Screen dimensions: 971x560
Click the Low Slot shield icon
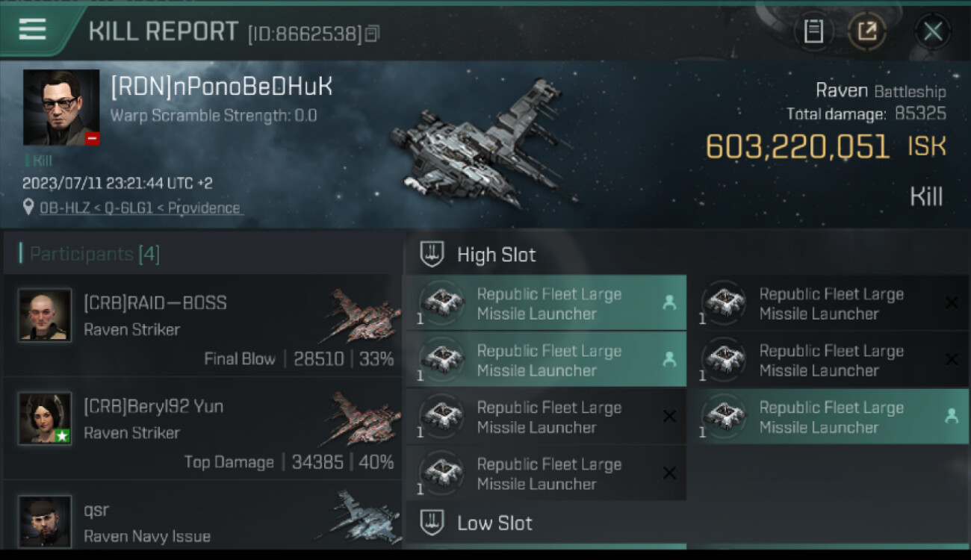(x=432, y=523)
